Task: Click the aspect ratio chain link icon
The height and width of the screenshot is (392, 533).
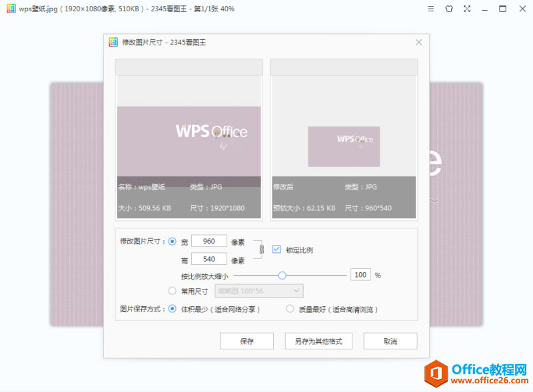Action: (261, 250)
